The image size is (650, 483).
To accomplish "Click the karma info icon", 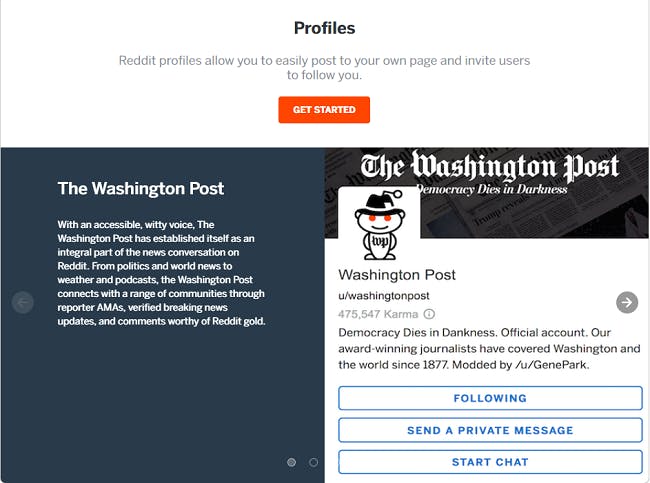I will pos(429,314).
